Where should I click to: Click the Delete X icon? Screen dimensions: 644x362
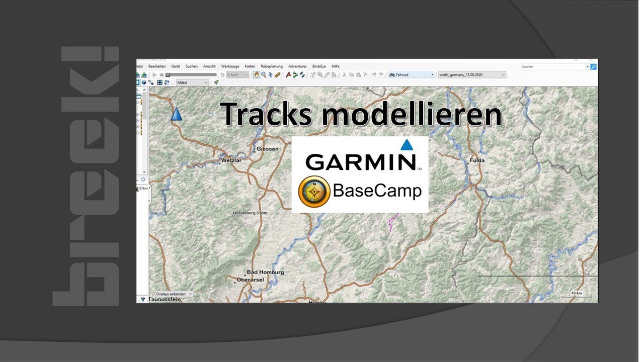365,74
